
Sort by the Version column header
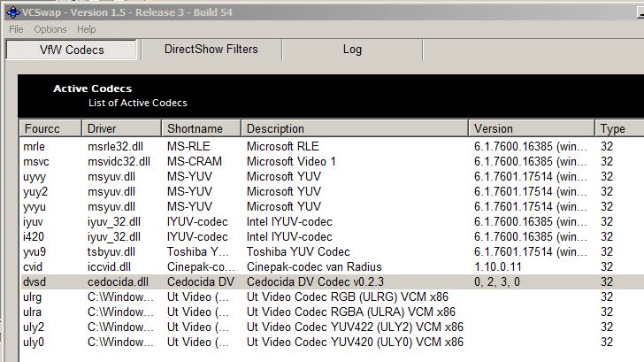click(532, 128)
